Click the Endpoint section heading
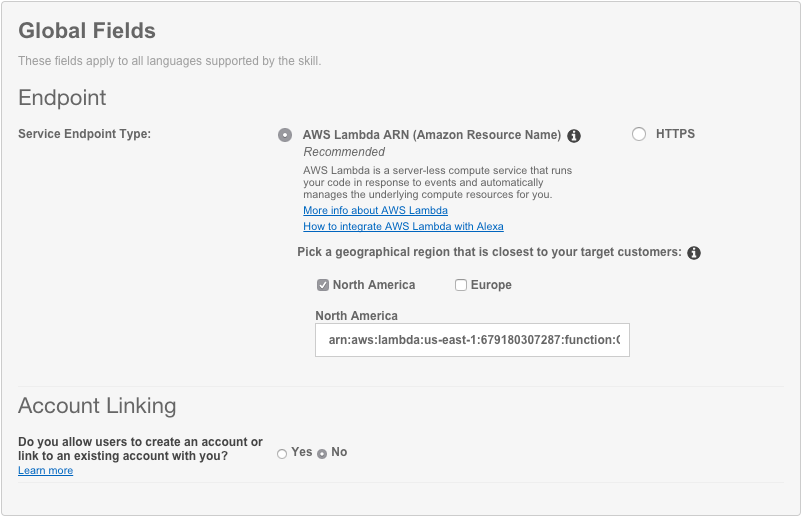This screenshot has width=803, height=517. [62, 98]
